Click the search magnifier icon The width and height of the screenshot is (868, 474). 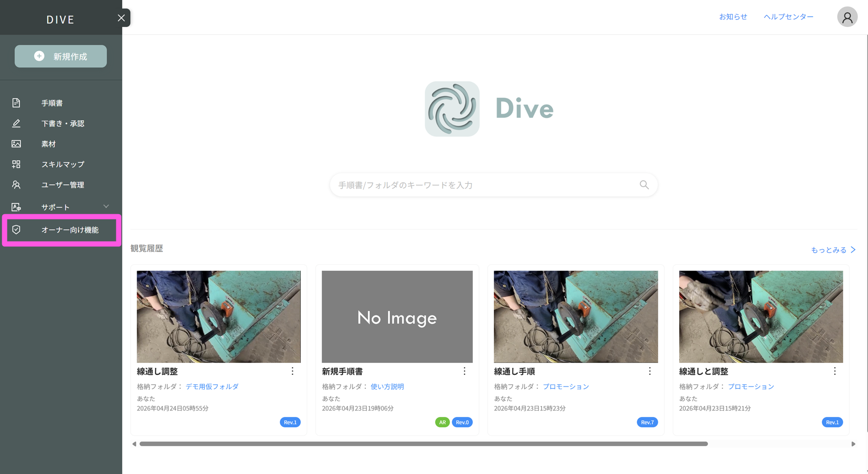coord(644,185)
